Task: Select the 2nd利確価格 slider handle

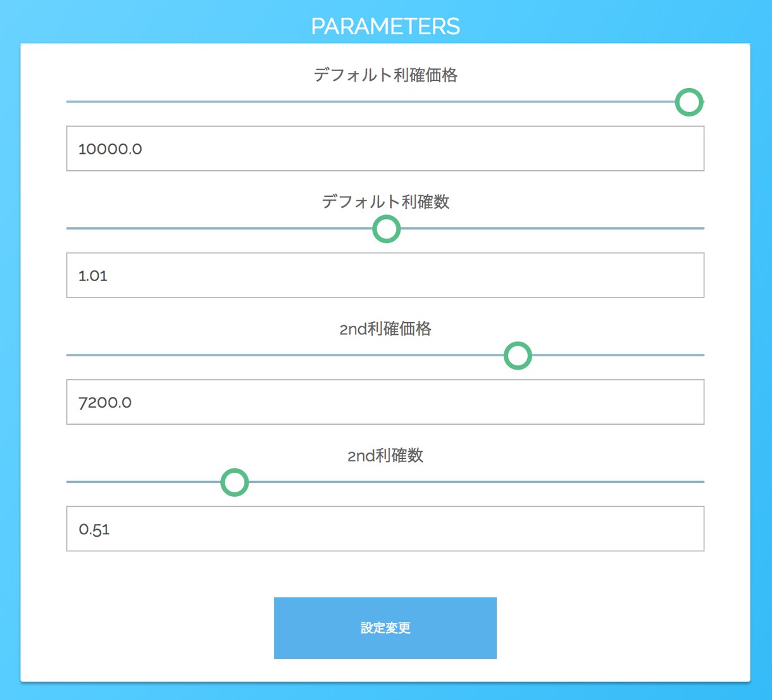Action: (518, 356)
